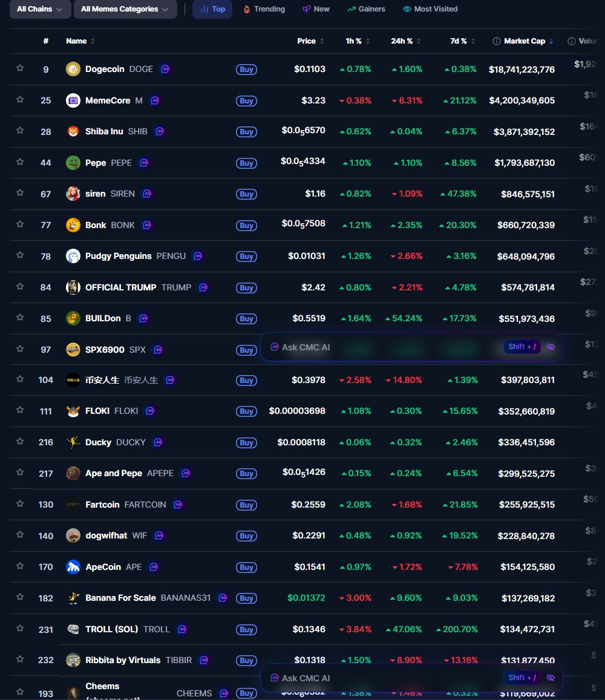Toggle watchlist star for siren
This screenshot has height=700, width=605.
tap(20, 193)
